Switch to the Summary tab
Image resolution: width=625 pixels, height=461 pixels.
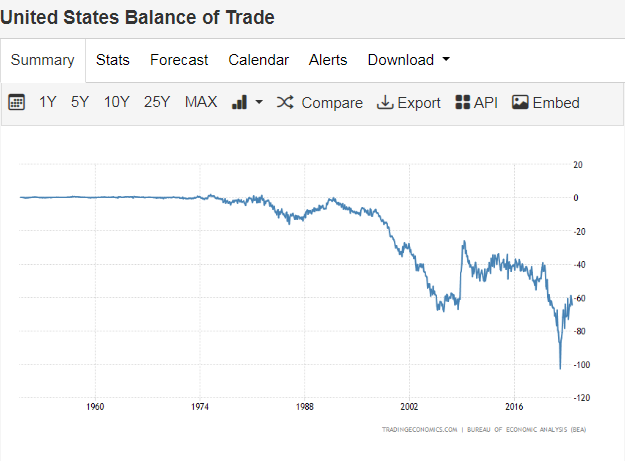[43, 60]
